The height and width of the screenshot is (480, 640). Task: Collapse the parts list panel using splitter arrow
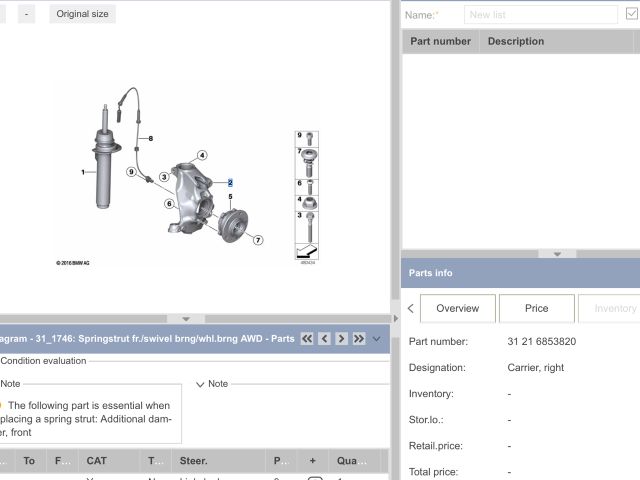click(557, 254)
